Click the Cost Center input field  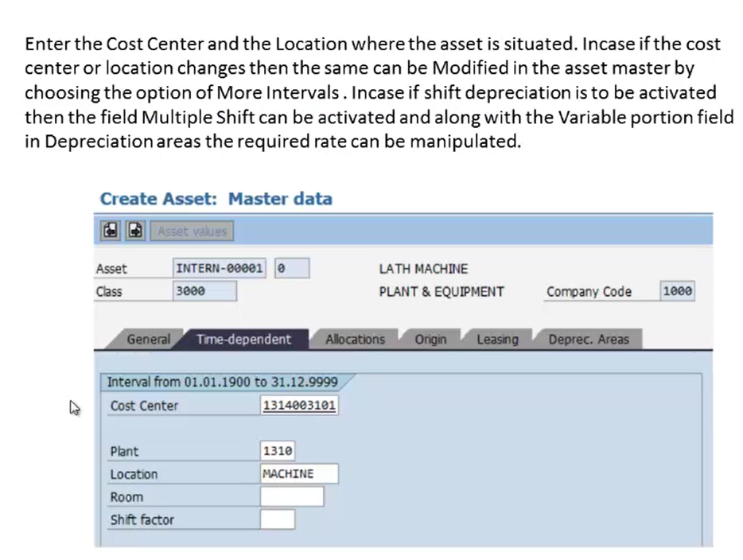tap(299, 406)
